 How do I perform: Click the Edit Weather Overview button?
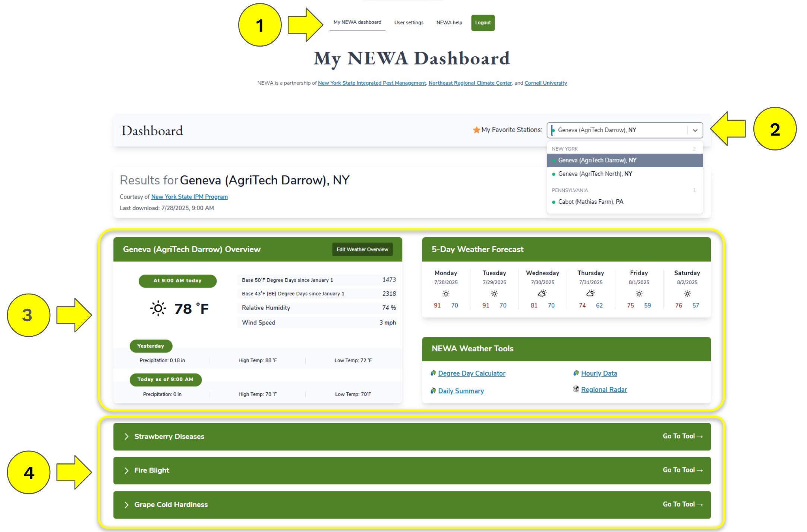[362, 249]
